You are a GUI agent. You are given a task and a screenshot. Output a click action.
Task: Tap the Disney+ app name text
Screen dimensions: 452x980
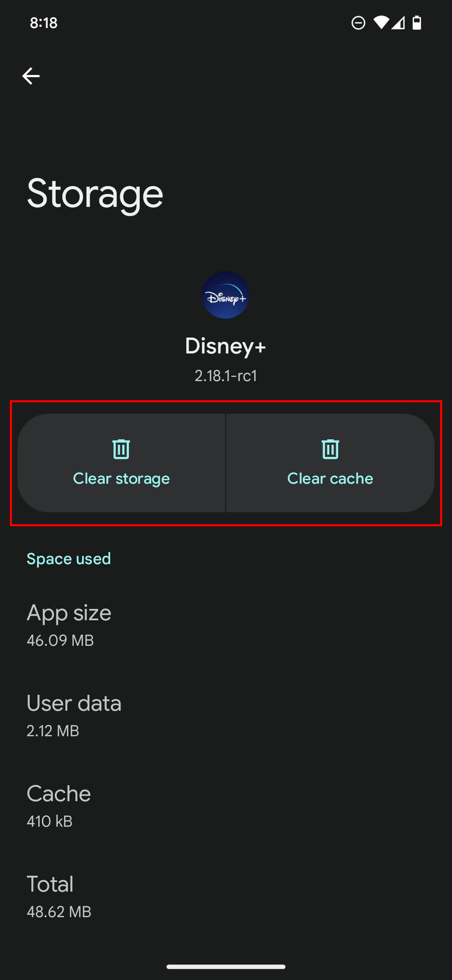pos(225,346)
